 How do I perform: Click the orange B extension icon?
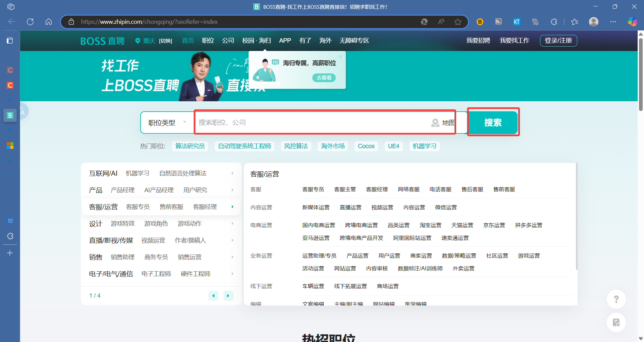click(480, 22)
